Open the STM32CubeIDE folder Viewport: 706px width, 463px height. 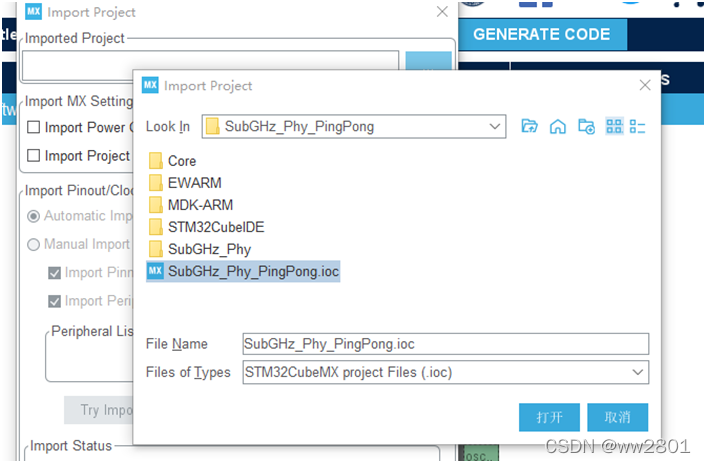[206, 227]
